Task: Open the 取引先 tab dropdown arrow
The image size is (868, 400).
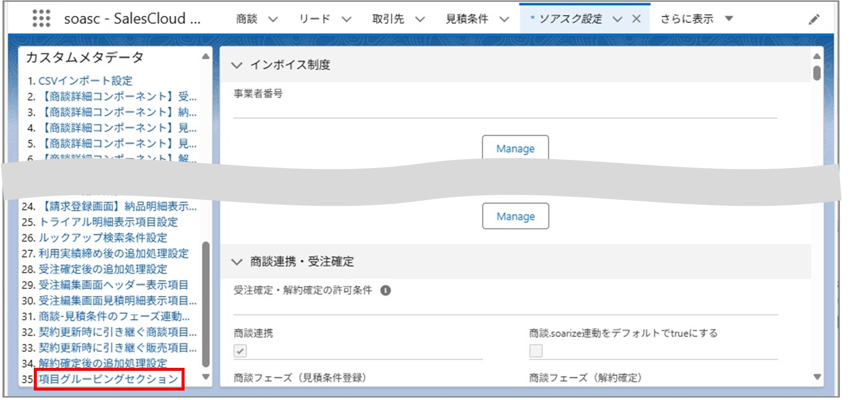Action: click(421, 18)
